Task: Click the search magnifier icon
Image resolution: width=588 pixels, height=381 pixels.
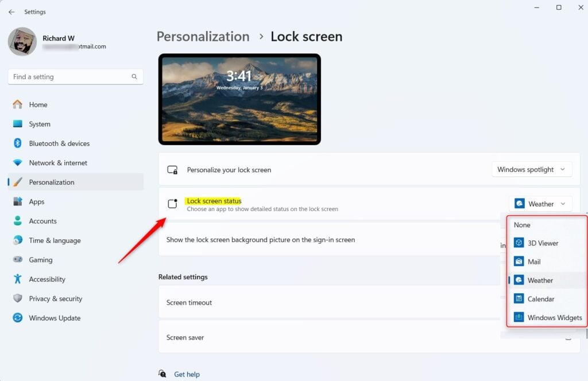Action: (x=134, y=77)
